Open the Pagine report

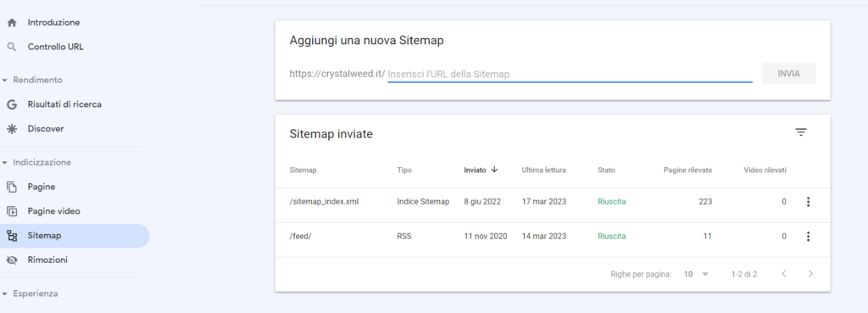click(x=42, y=187)
